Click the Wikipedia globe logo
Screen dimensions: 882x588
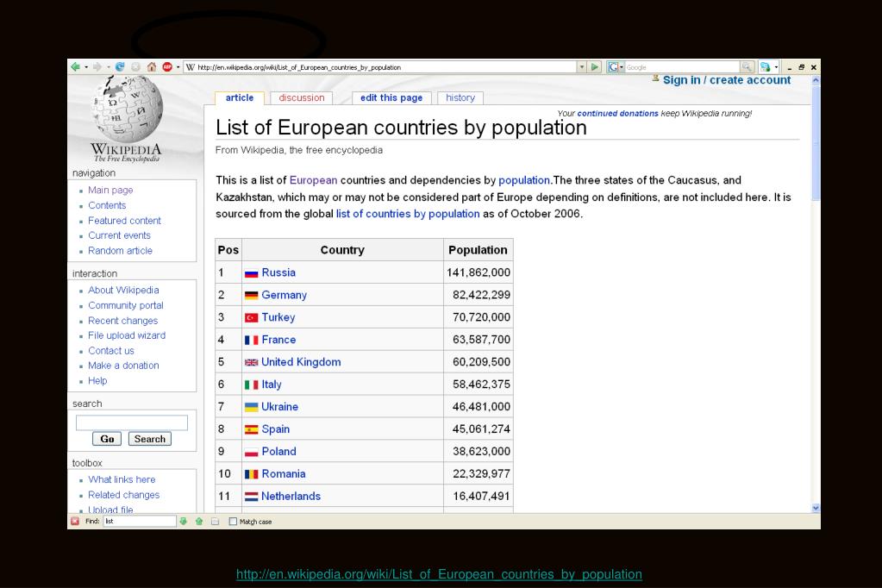coord(127,109)
